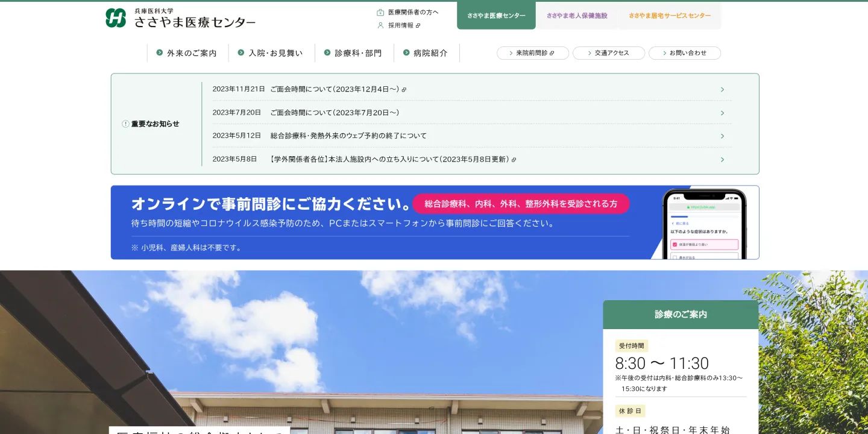Image resolution: width=868 pixels, height=434 pixels.
Task: Click the 8:30 〜 11:30 reception time
Action: (x=662, y=363)
